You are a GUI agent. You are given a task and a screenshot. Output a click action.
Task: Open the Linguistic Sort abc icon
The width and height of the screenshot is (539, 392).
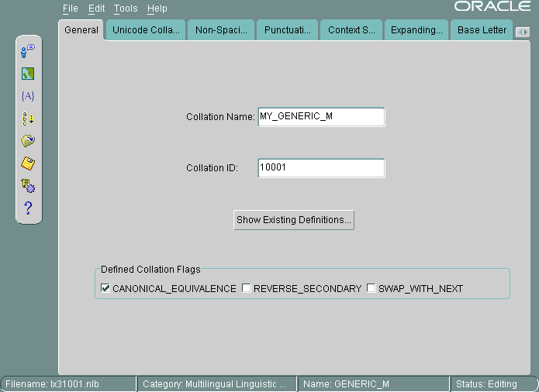point(28,119)
